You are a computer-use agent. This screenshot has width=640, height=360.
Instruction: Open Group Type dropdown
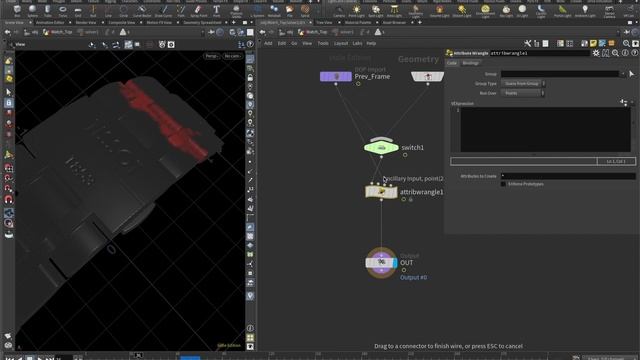[x=523, y=84]
